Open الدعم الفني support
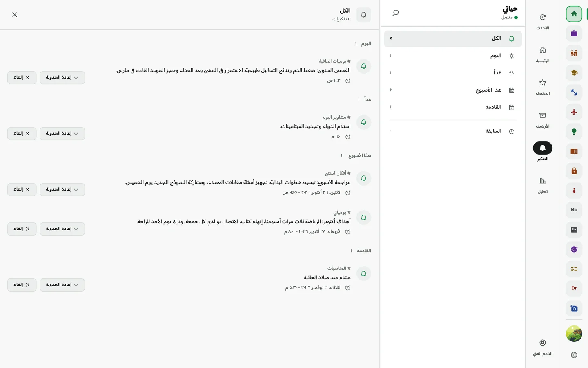 coord(542,347)
